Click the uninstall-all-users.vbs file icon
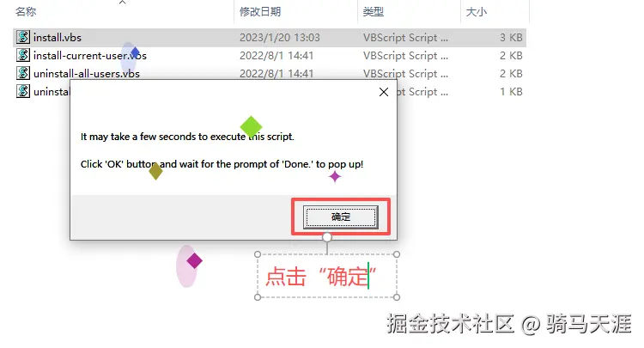 tap(23, 73)
